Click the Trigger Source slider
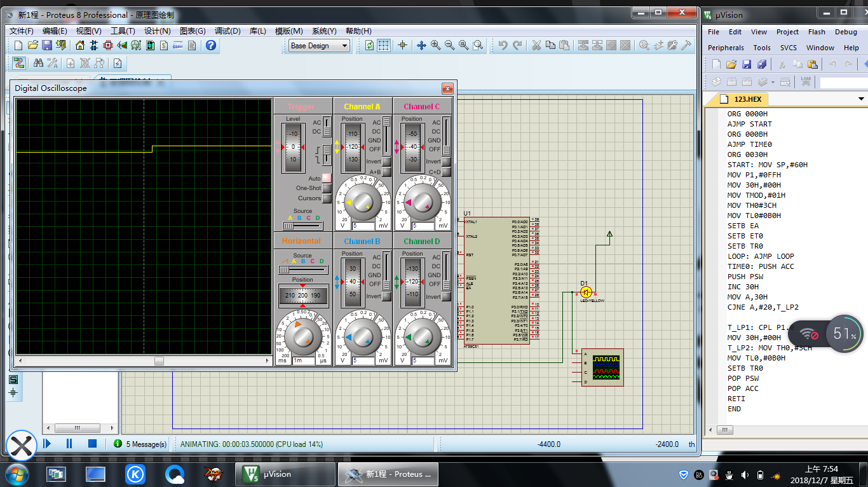Image resolution: width=868 pixels, height=487 pixels. [x=303, y=225]
